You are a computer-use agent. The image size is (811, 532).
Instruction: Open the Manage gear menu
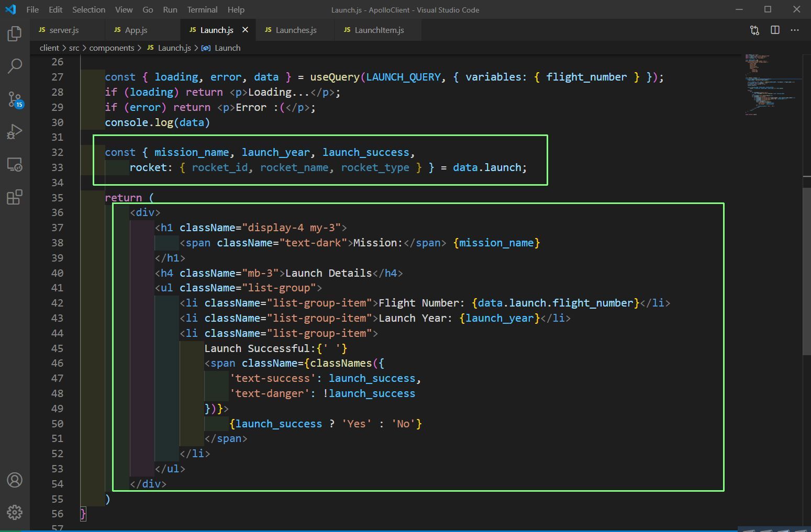point(15,512)
